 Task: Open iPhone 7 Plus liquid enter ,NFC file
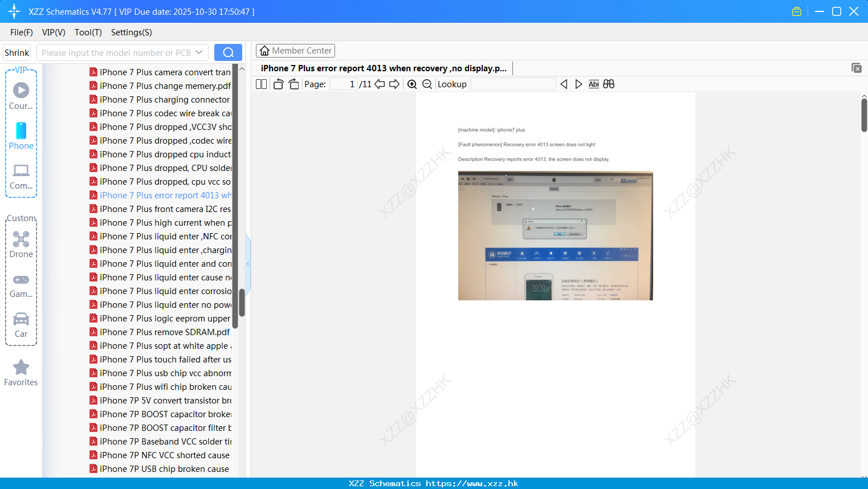tap(160, 236)
